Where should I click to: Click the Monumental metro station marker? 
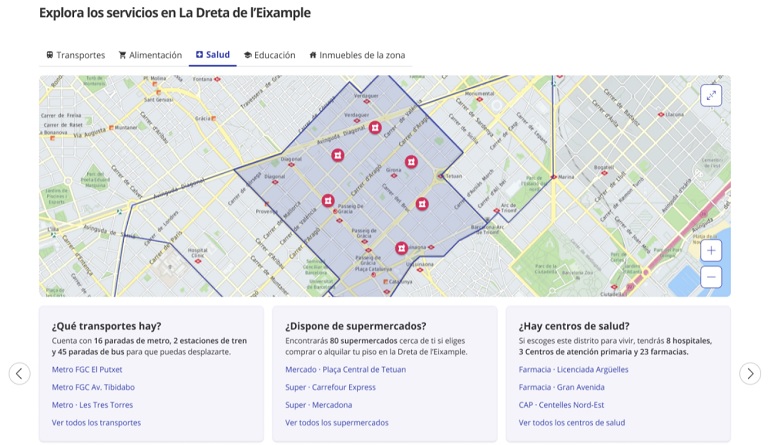click(480, 99)
